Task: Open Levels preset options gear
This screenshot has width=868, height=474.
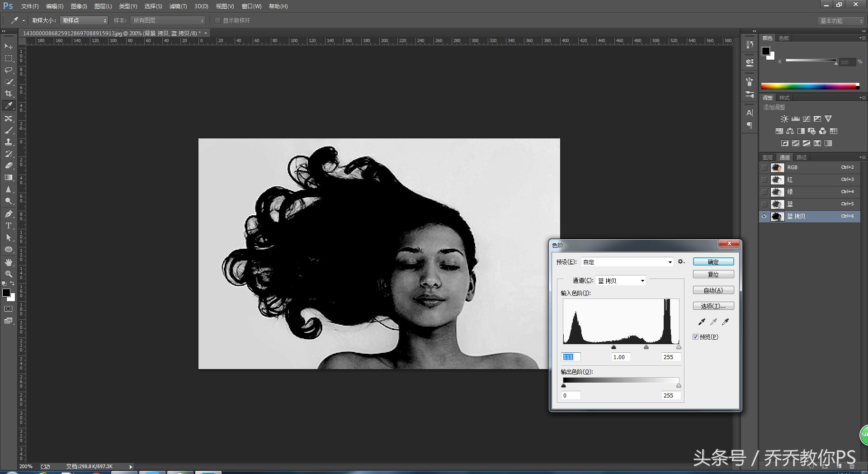Action: coord(681,262)
